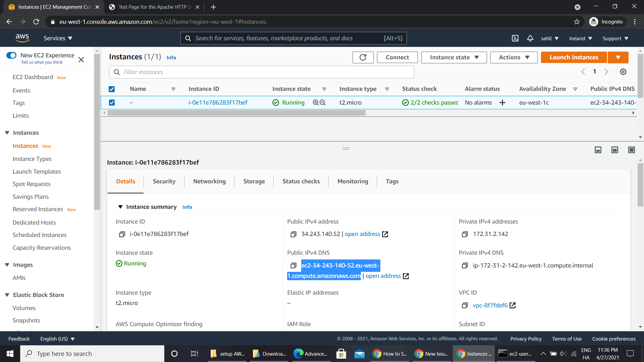Open AWS CloudShell terminal icon

(x=515, y=38)
